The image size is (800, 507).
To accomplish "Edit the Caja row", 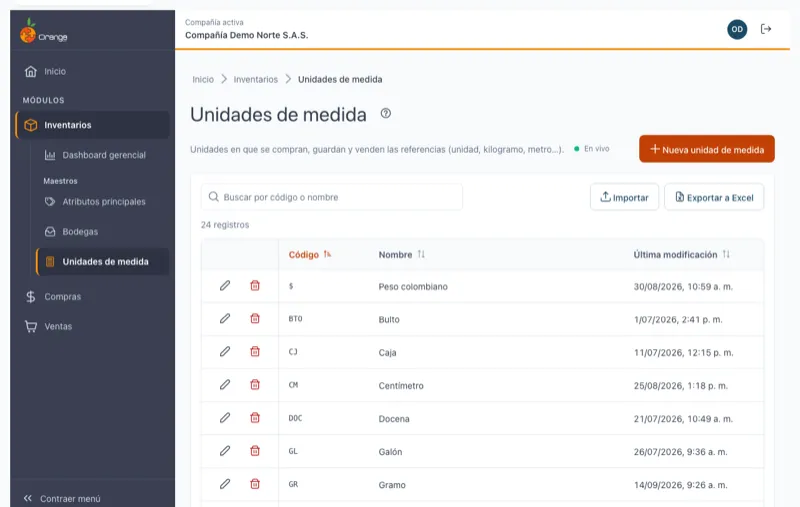I will click(225, 352).
